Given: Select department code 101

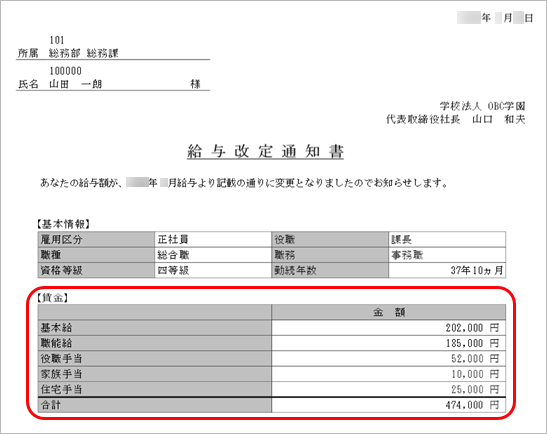Looking at the screenshot, I should (57, 40).
